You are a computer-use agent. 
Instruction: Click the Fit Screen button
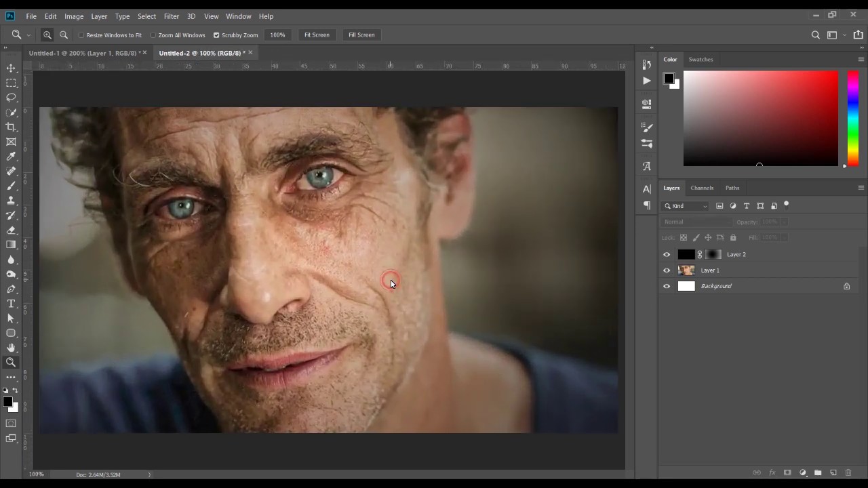317,35
